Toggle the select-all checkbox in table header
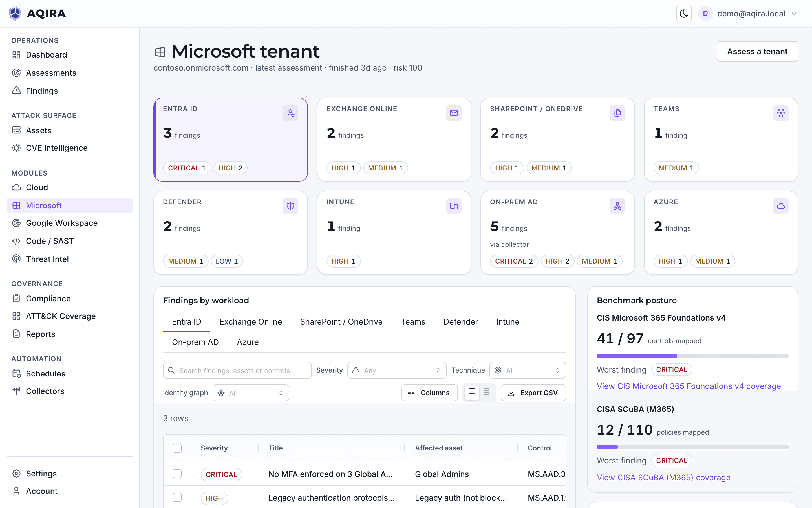 click(177, 448)
